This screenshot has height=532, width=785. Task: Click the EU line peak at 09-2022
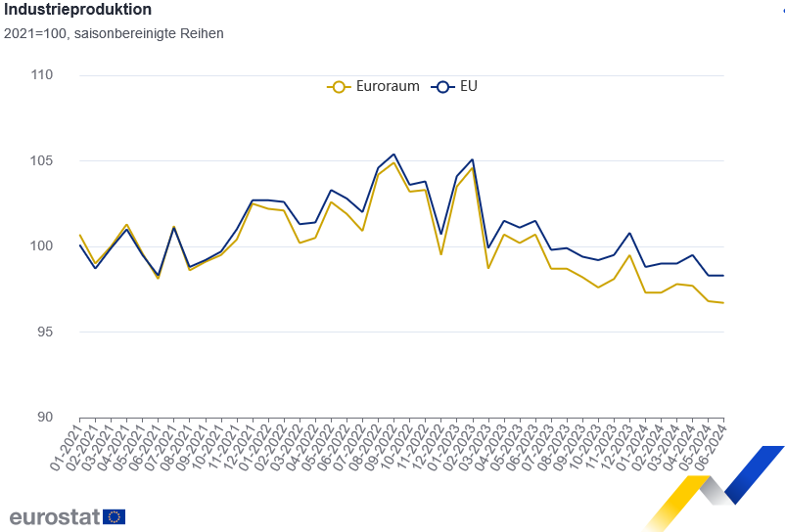click(393, 154)
